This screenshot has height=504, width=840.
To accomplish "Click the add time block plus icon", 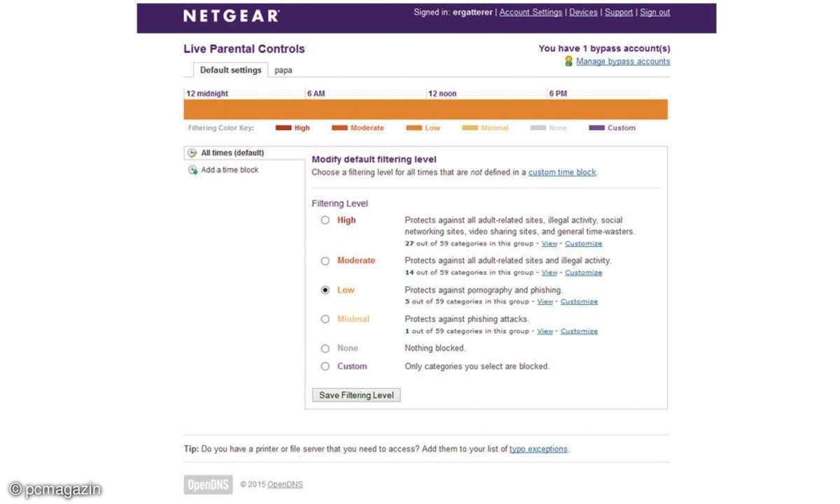I will tap(192, 170).
